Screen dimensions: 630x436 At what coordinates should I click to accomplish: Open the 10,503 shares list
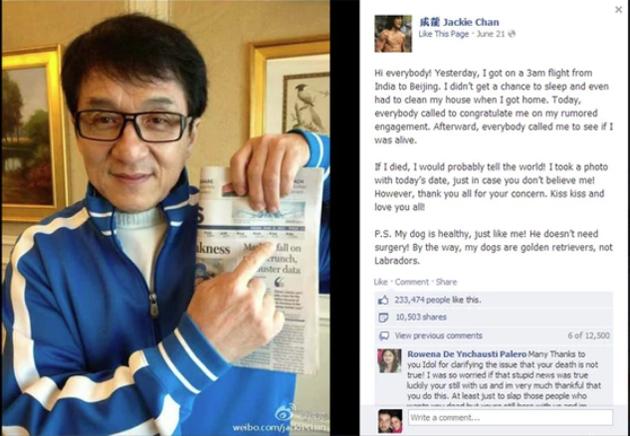(421, 317)
